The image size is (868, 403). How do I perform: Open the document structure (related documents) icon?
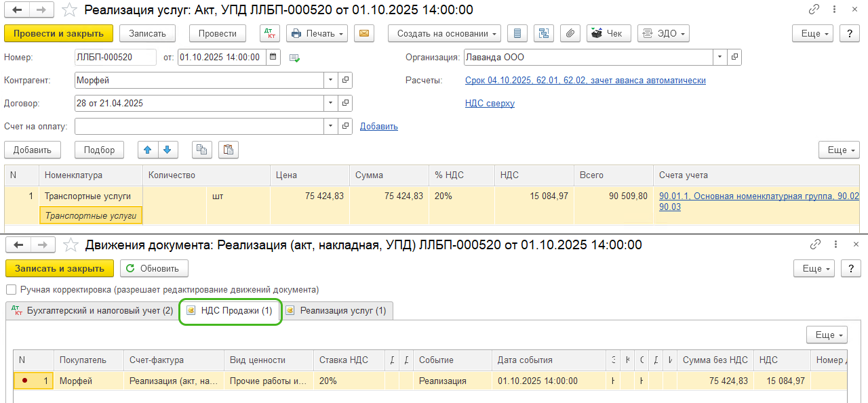544,33
